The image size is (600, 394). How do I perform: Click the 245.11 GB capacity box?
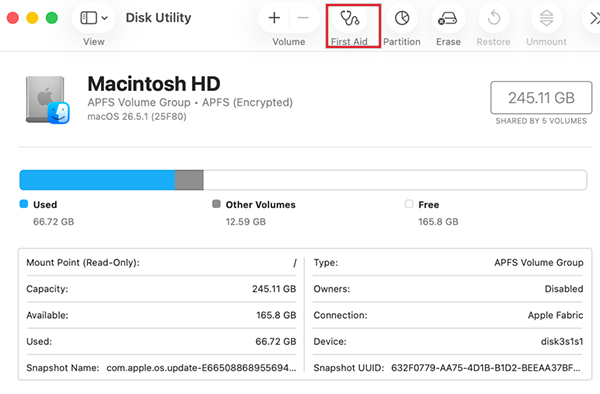(x=541, y=98)
